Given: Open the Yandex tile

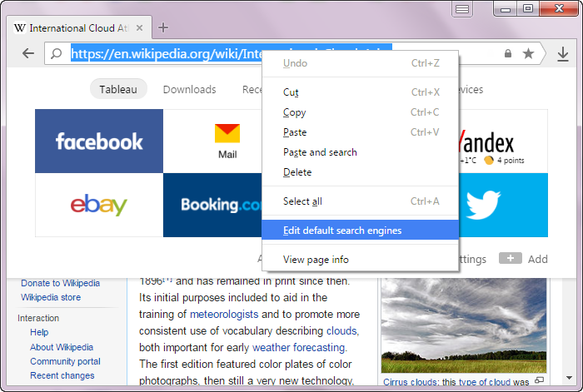Looking at the screenshot, I should click(503, 141).
